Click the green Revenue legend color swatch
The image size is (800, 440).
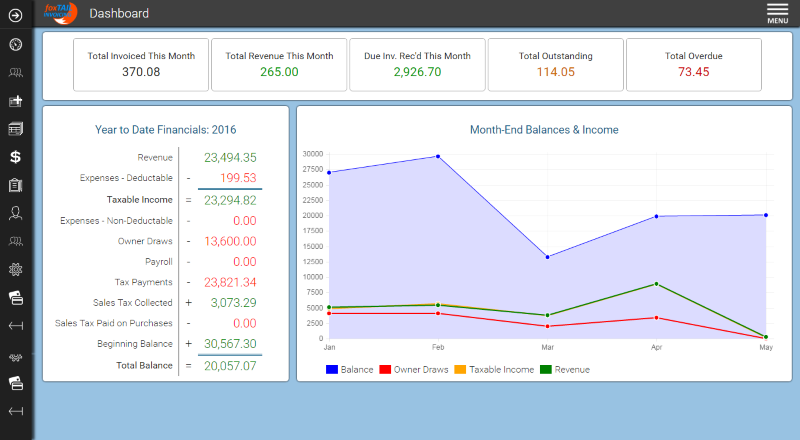[546, 370]
